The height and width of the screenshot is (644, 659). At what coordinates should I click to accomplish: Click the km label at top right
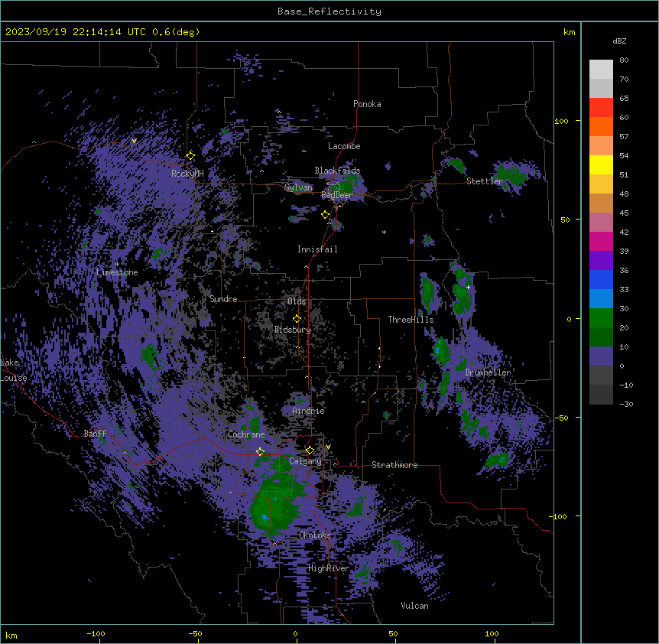point(569,32)
